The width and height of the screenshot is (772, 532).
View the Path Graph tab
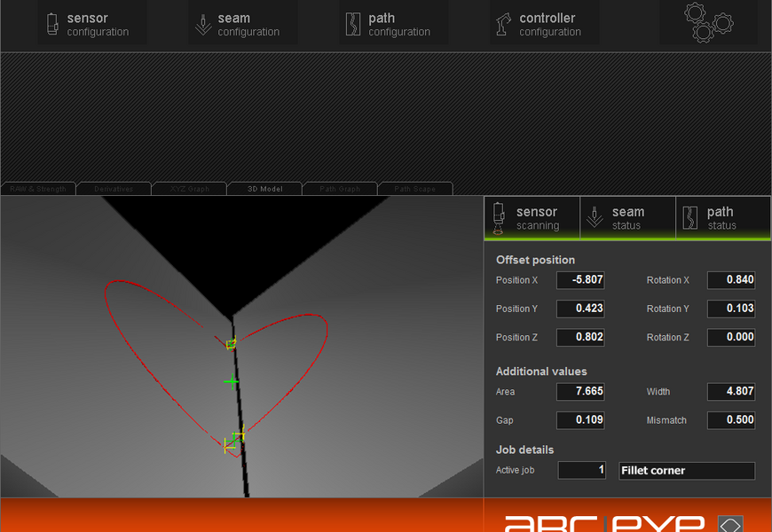(340, 189)
